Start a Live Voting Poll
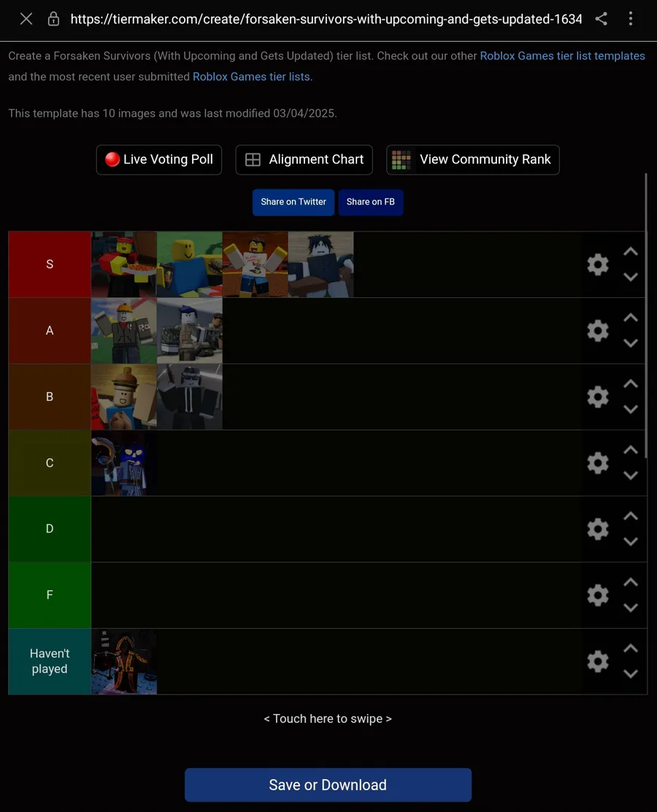The image size is (657, 812). [x=159, y=159]
